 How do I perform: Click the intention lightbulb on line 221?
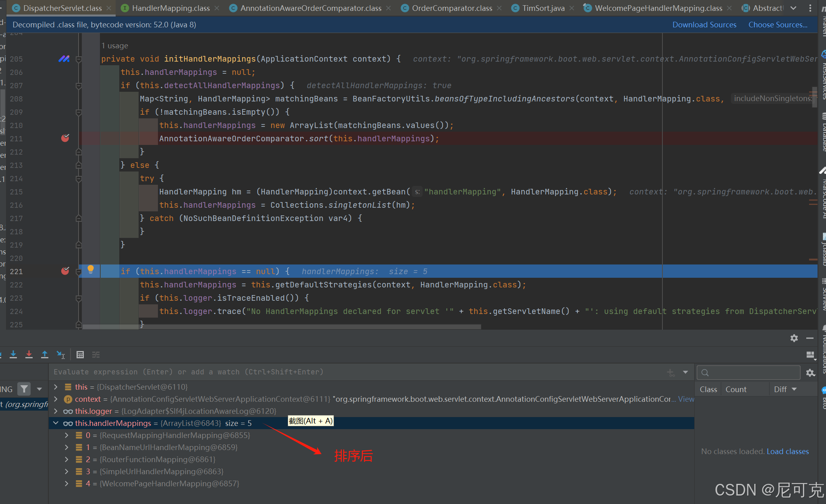click(x=91, y=269)
